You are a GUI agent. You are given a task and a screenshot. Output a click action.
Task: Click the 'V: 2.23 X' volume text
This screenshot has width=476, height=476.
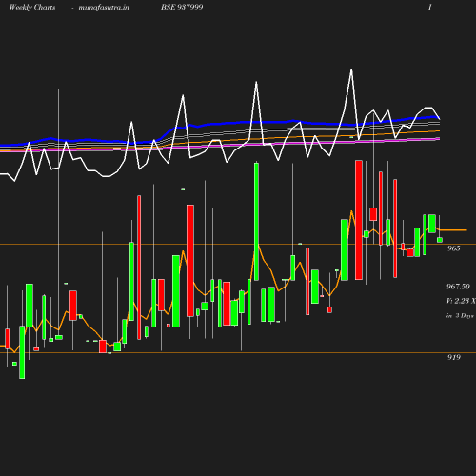tap(461, 301)
